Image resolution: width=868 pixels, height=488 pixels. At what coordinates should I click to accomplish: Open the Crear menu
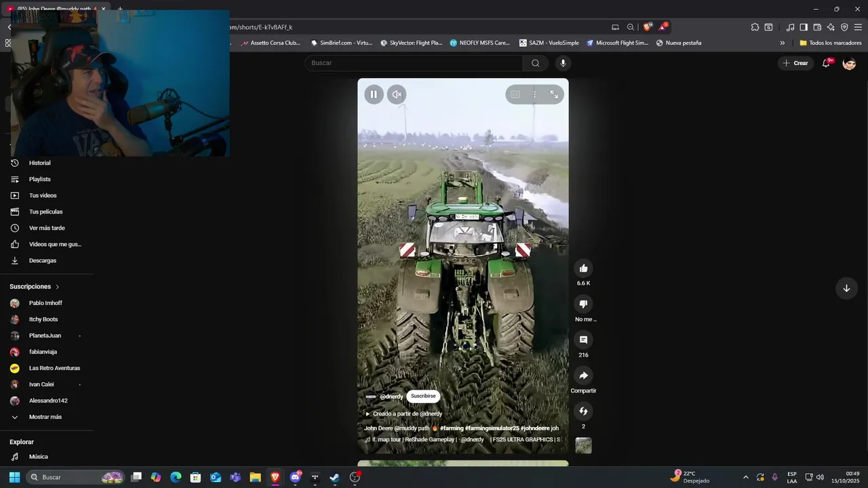[x=795, y=63]
